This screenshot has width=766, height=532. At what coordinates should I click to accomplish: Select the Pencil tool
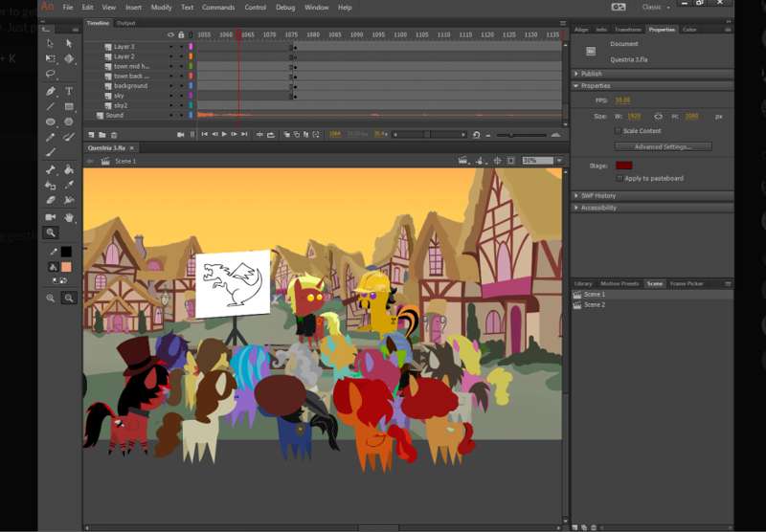[51, 137]
